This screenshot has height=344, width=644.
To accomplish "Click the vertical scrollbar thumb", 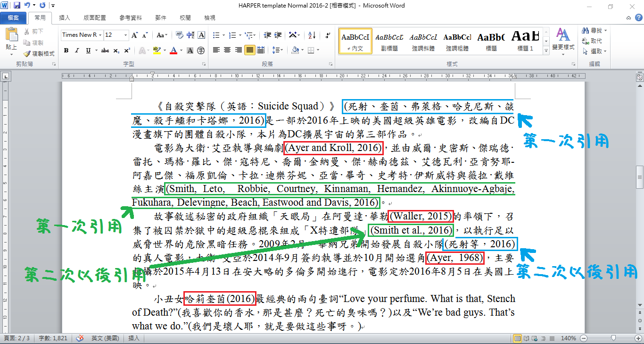I will click(x=639, y=178).
